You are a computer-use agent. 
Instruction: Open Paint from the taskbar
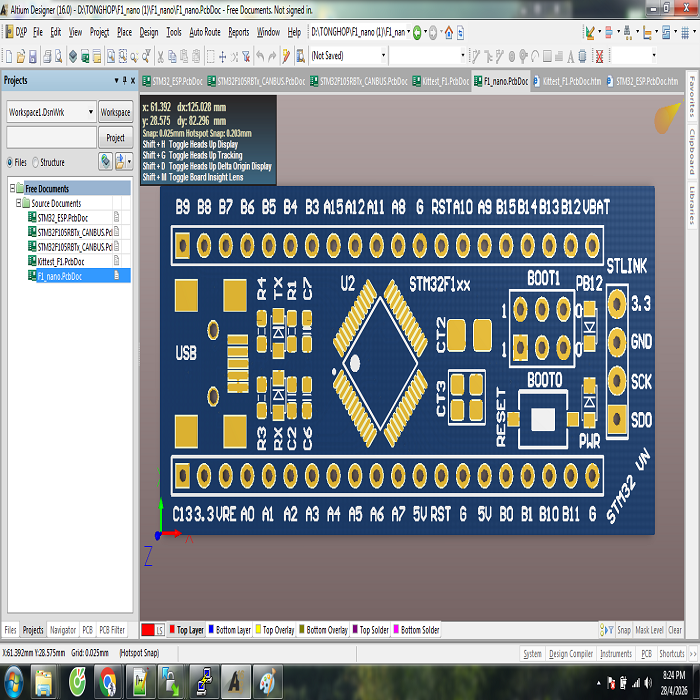pyautogui.click(x=267, y=682)
